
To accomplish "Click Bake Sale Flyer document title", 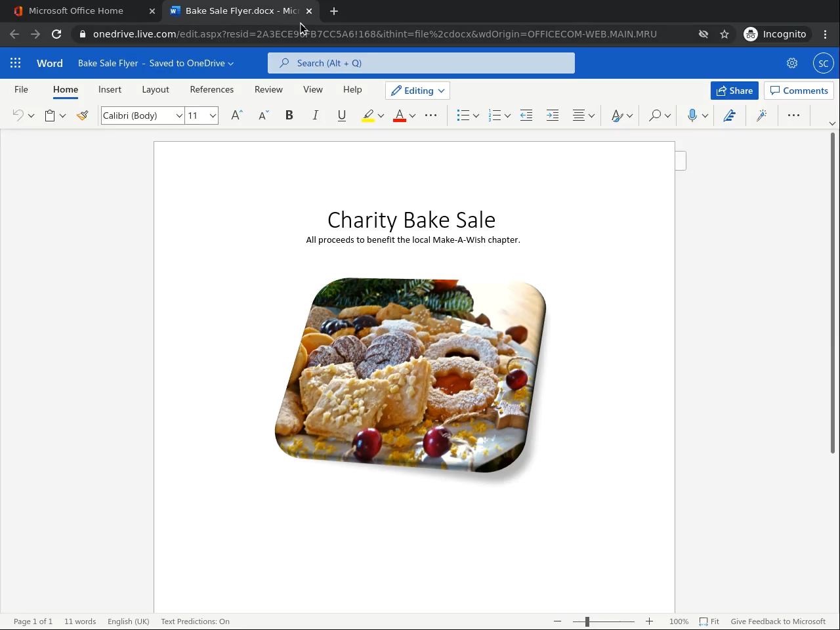I will pyautogui.click(x=108, y=63).
